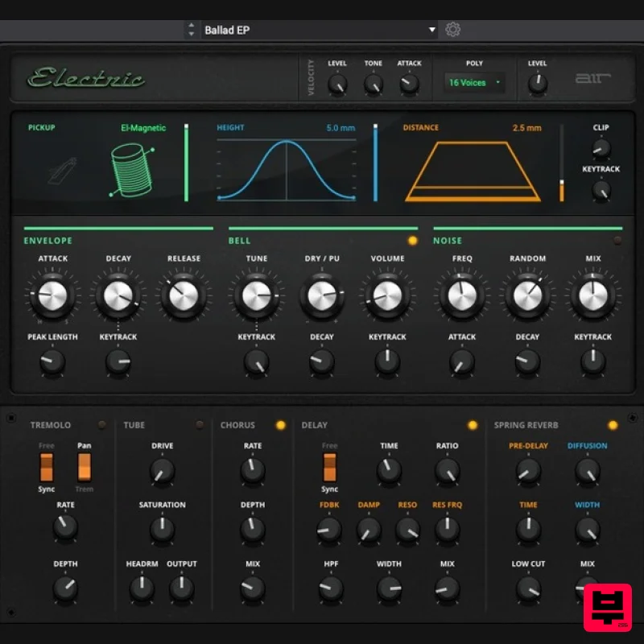
Task: Open the 16 Voices polyphony dropdown
Action: click(x=474, y=83)
